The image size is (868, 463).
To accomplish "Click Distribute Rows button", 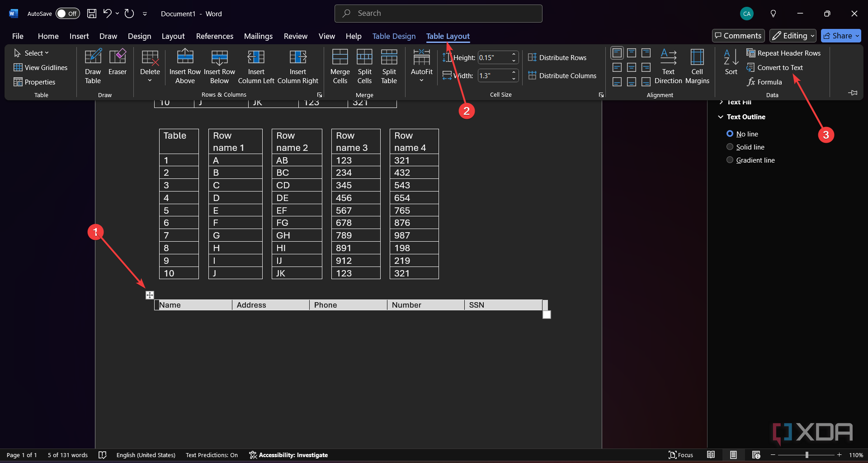I will click(557, 57).
